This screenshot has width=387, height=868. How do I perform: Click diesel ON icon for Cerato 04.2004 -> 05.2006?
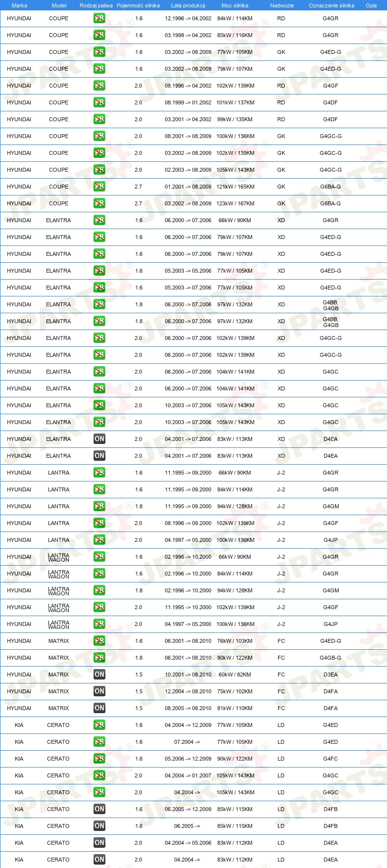pyautogui.click(x=99, y=843)
